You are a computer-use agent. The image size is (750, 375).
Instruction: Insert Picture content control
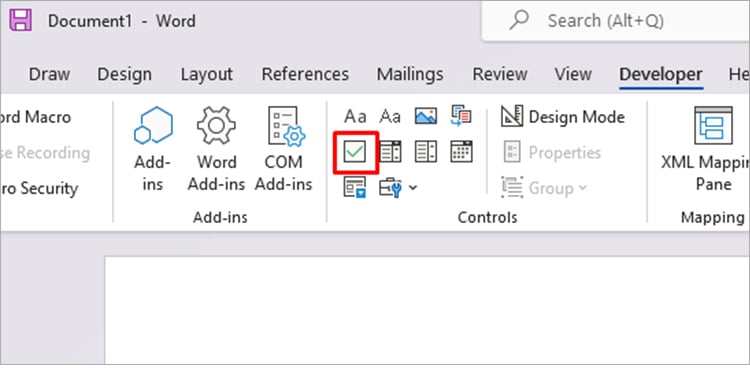pos(425,116)
